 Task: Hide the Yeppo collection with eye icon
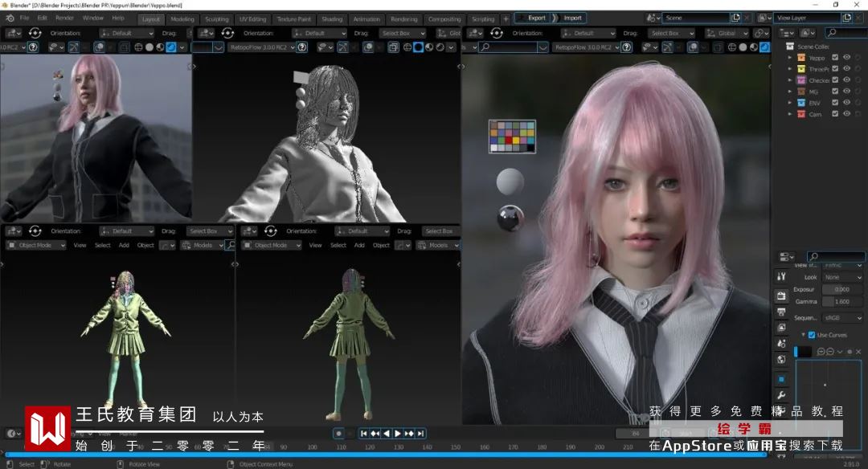[x=846, y=58]
